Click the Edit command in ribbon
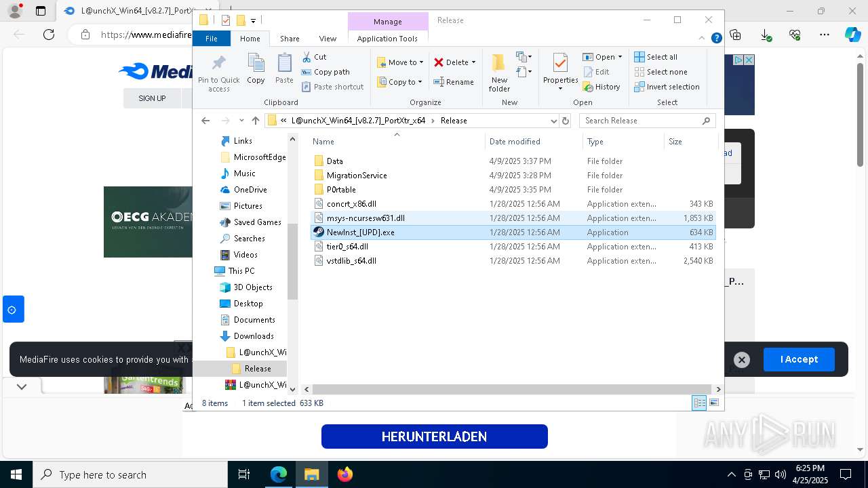 pyautogui.click(x=596, y=72)
